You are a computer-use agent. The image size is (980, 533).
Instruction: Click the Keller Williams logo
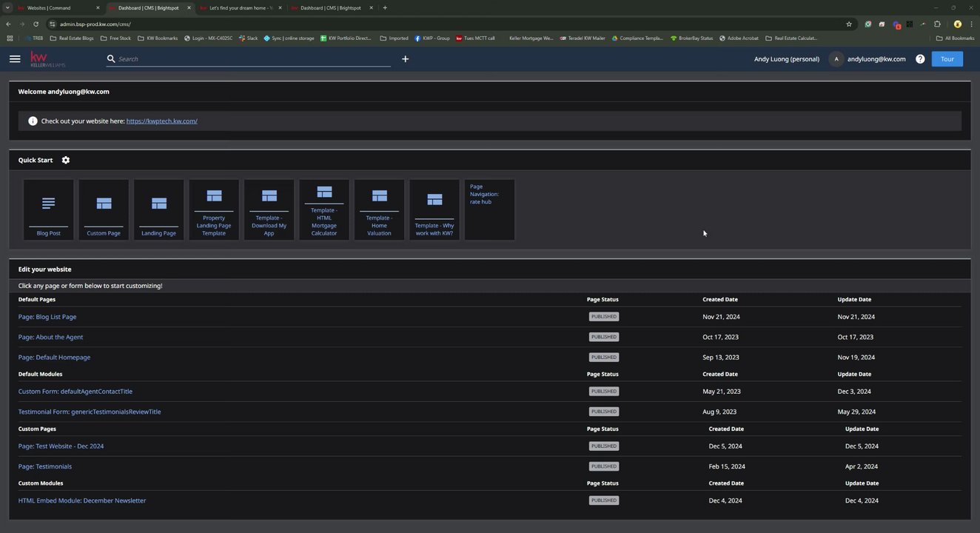pyautogui.click(x=48, y=59)
